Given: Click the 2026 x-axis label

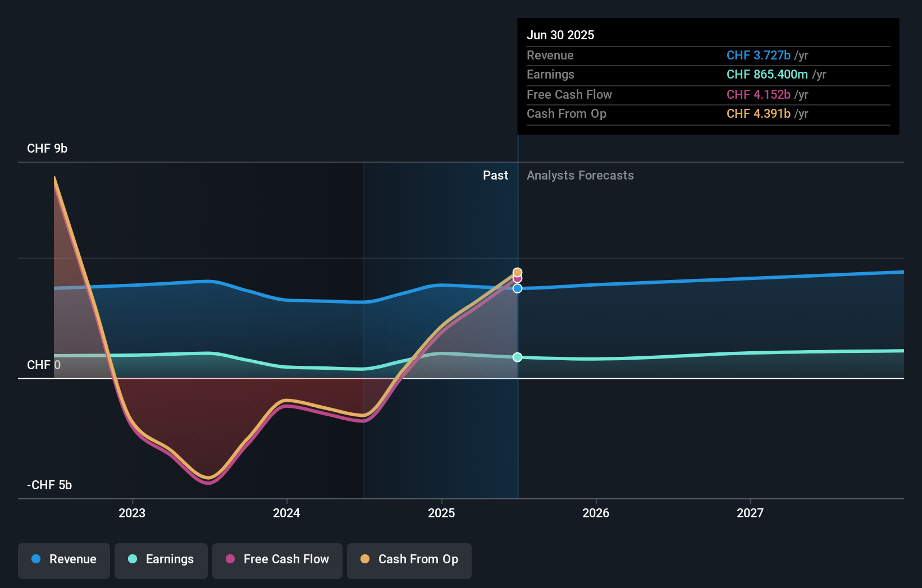Looking at the screenshot, I should point(596,513).
